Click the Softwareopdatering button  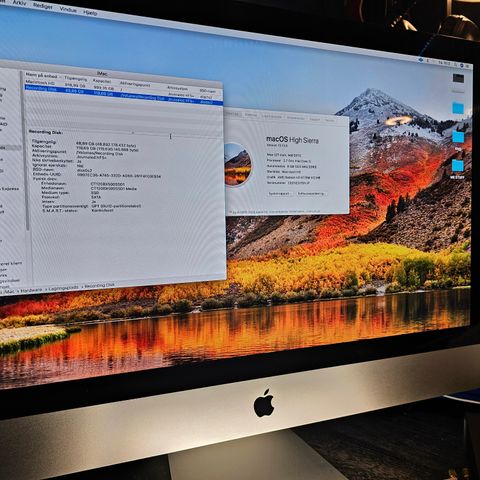click(x=311, y=193)
